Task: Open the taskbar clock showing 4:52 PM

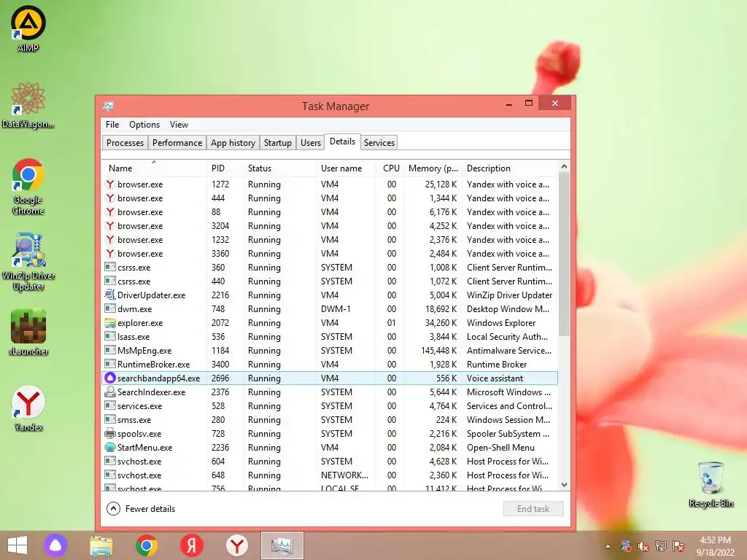Action: tap(715, 546)
